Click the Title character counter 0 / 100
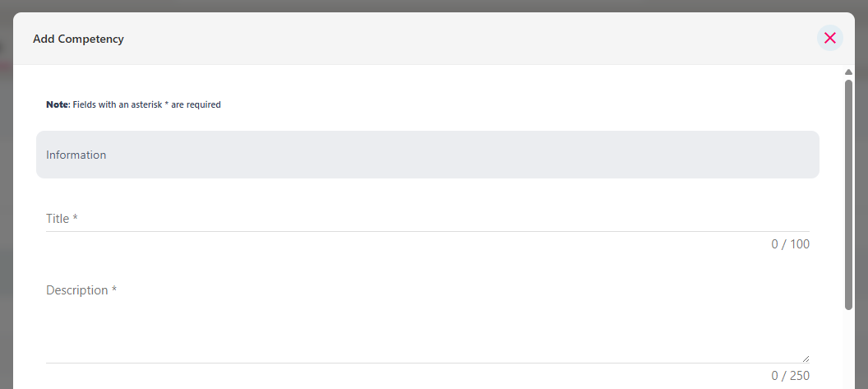 tap(790, 244)
